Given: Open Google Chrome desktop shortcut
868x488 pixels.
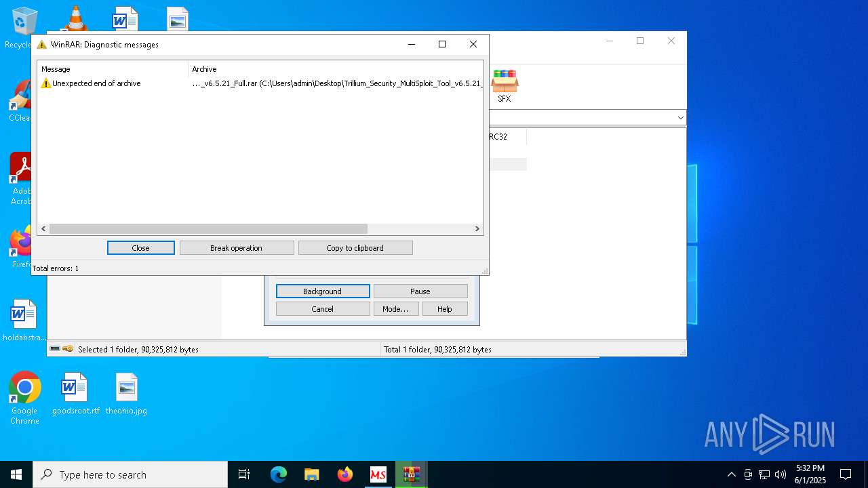Looking at the screenshot, I should pos(25,399).
